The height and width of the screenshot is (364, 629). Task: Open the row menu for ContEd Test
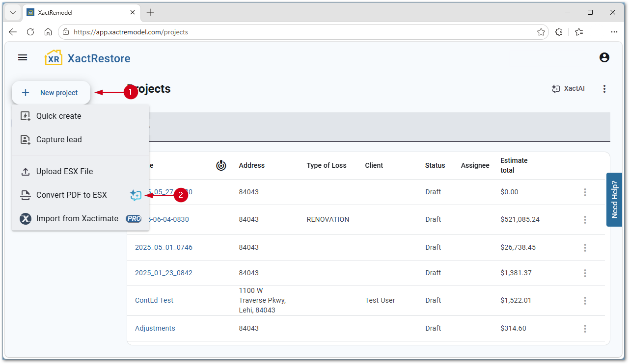pos(585,301)
